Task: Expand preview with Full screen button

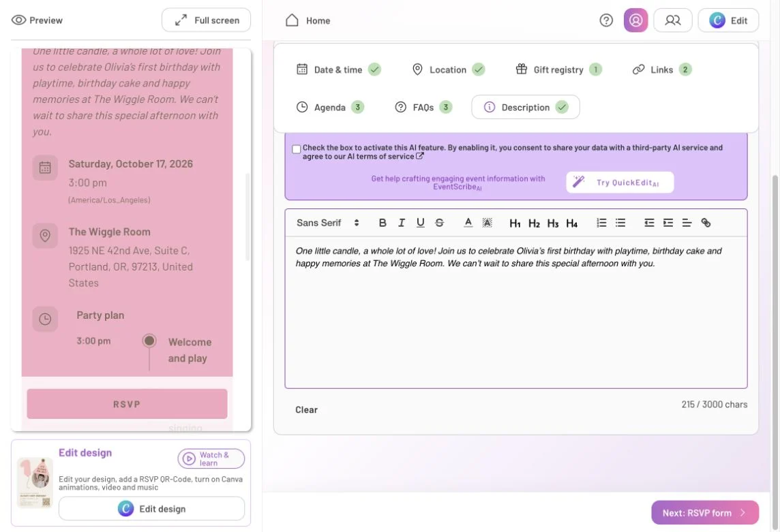Action: point(206,20)
